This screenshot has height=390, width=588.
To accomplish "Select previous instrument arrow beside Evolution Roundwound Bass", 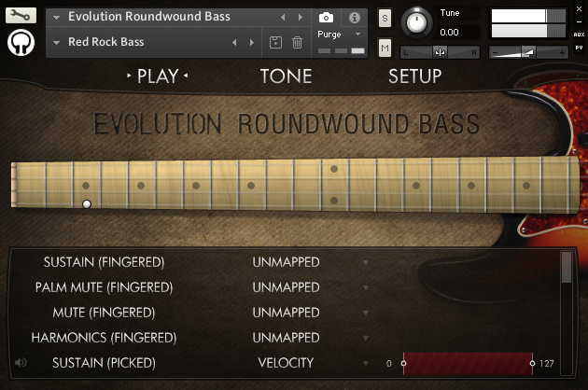I will (x=283, y=17).
